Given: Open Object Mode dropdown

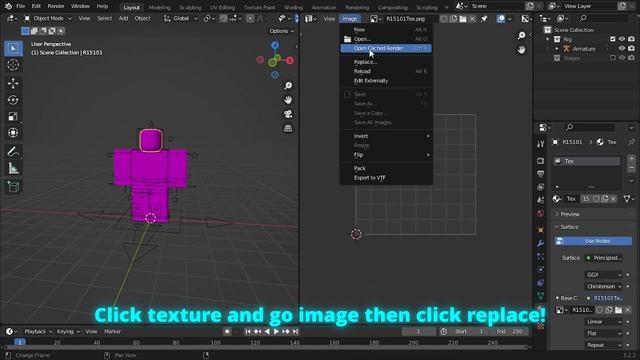Looking at the screenshot, I should click(x=47, y=18).
